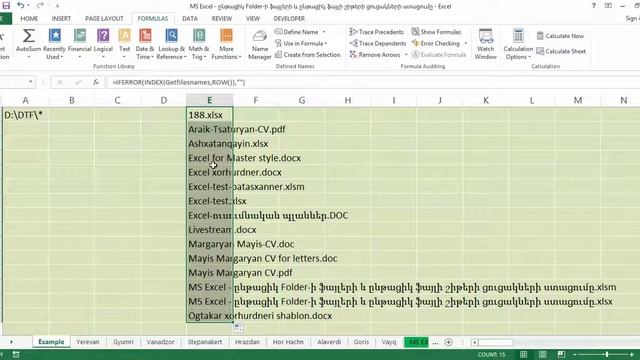Expand the Remove Arrows dropdown arrow
640x360 pixels.
(x=406, y=55)
